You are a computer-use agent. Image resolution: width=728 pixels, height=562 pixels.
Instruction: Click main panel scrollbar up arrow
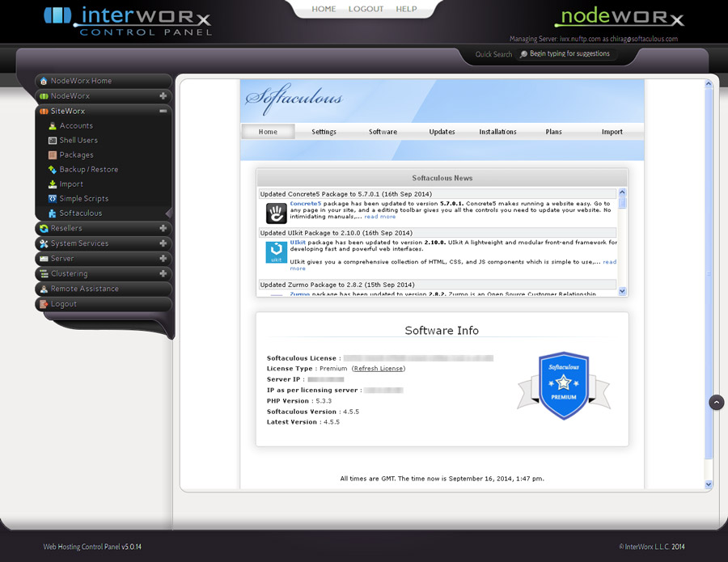pos(709,84)
